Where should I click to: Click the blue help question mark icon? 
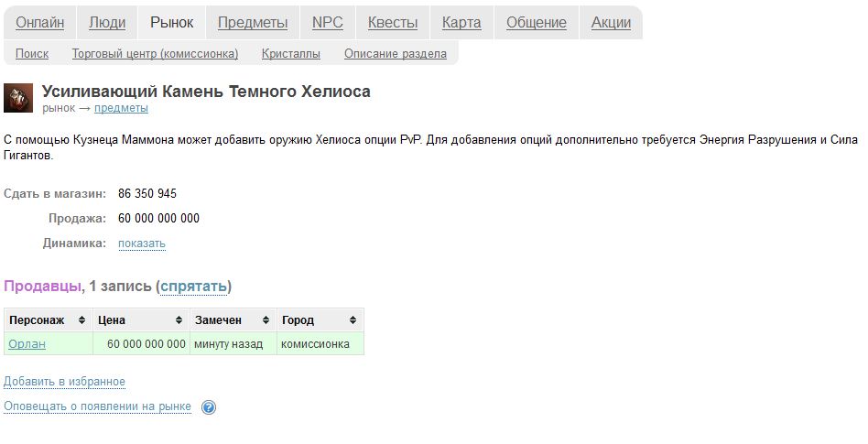(209, 407)
